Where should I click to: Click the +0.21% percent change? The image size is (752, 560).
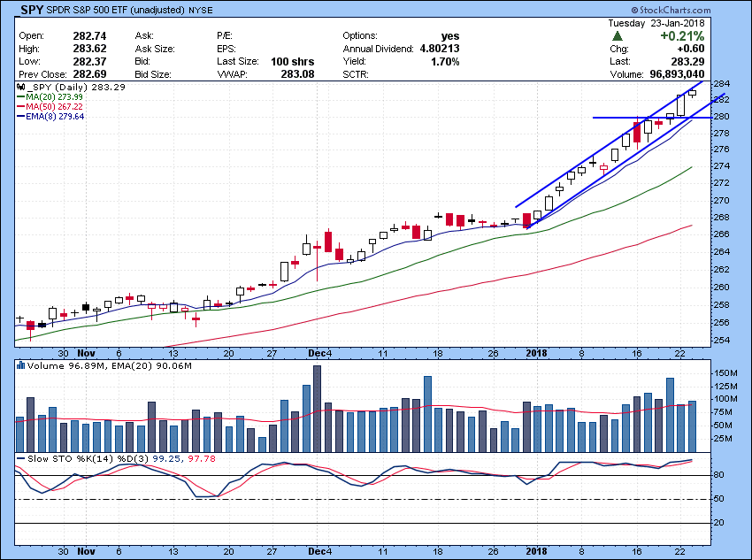[x=682, y=36]
